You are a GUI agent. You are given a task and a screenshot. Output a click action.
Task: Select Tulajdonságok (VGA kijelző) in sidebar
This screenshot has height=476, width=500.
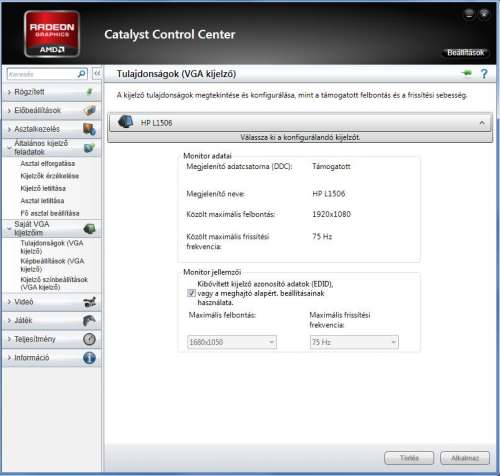52,247
